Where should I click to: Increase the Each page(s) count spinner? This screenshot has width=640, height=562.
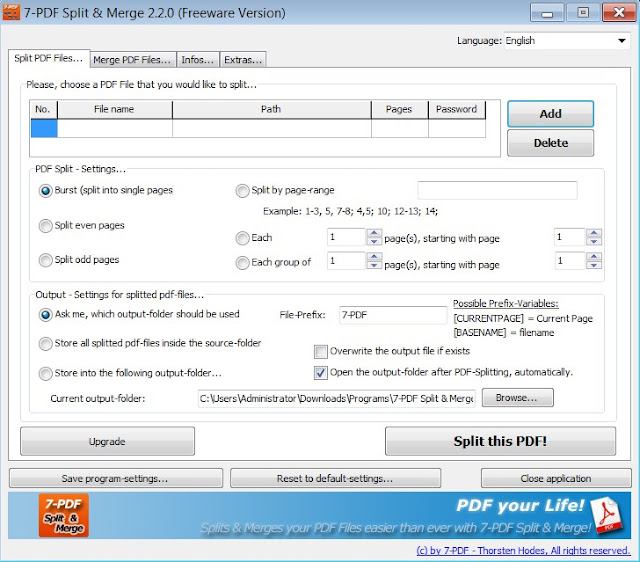374,233
